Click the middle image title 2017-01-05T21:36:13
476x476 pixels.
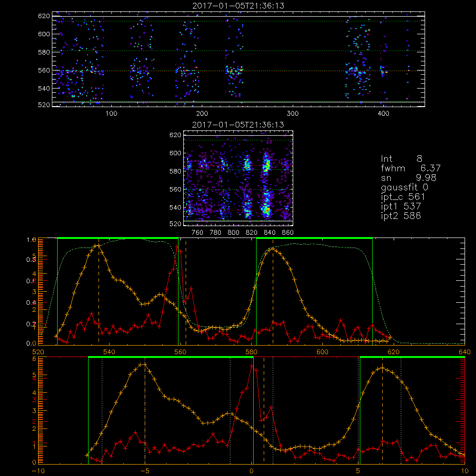(238, 125)
